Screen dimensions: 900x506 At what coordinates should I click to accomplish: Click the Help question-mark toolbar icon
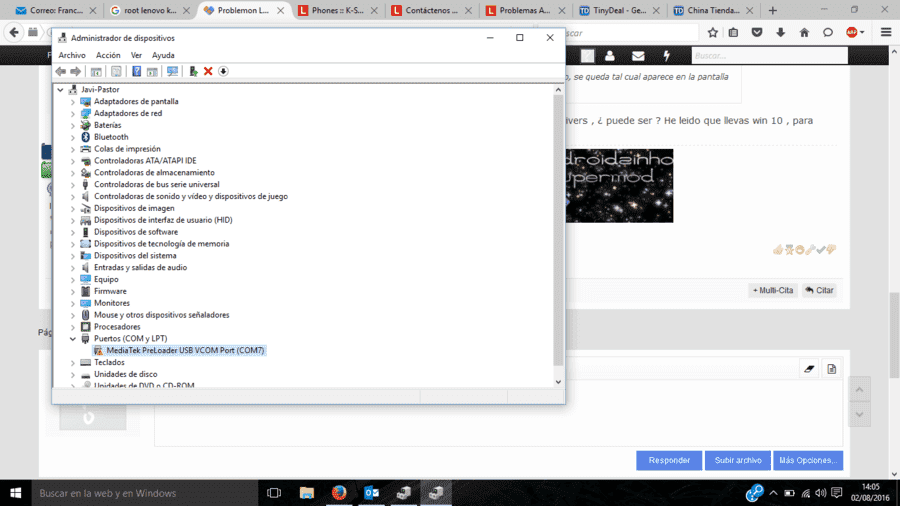137,71
